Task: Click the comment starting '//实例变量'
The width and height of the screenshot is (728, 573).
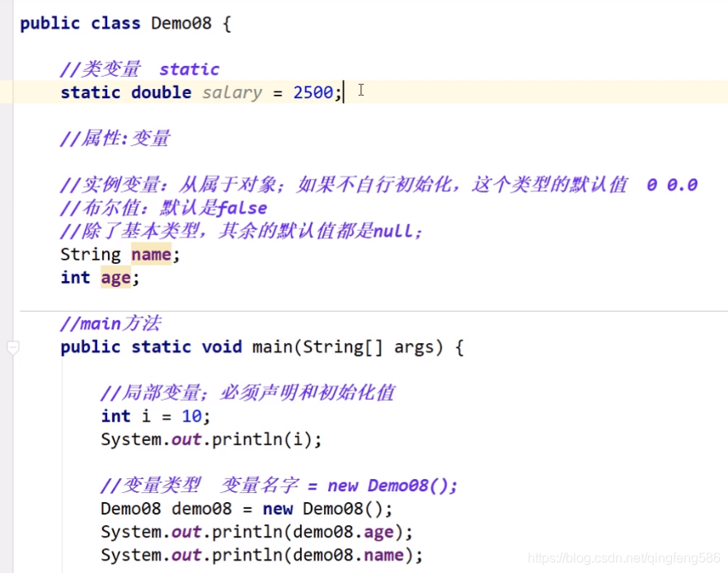Action: (x=378, y=185)
